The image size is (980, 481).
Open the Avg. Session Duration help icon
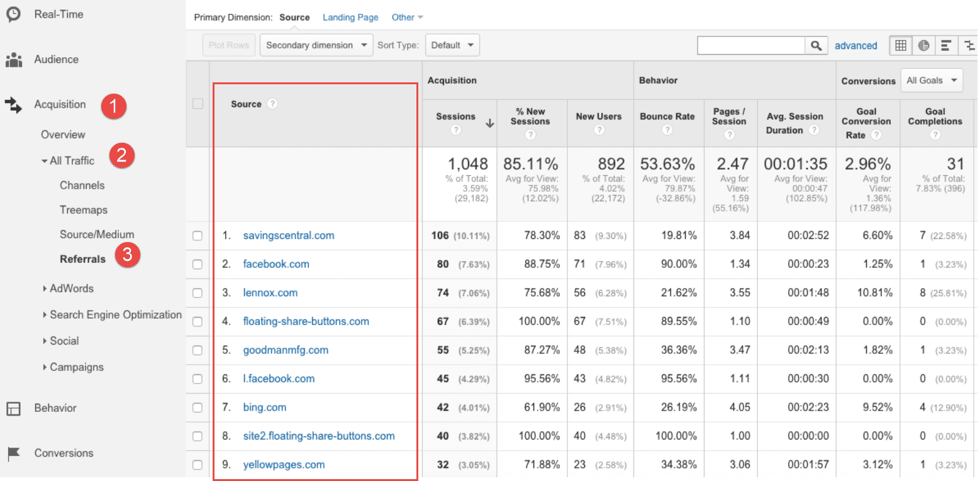(814, 130)
